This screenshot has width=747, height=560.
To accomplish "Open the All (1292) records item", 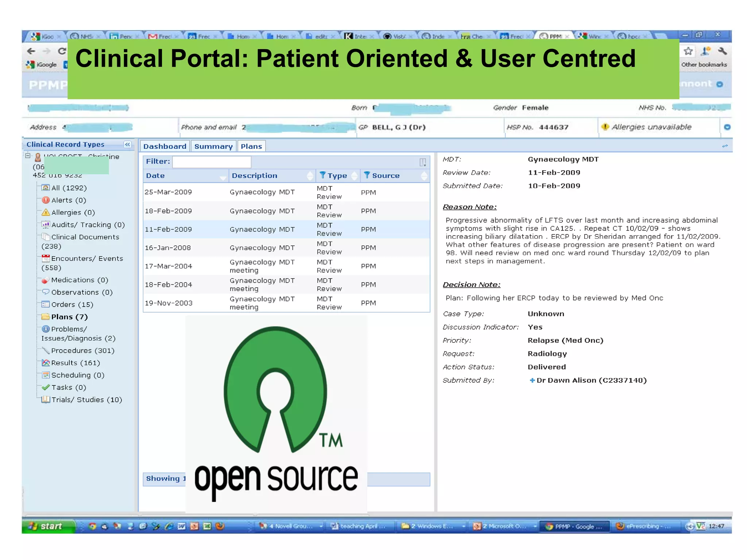I will (65, 188).
